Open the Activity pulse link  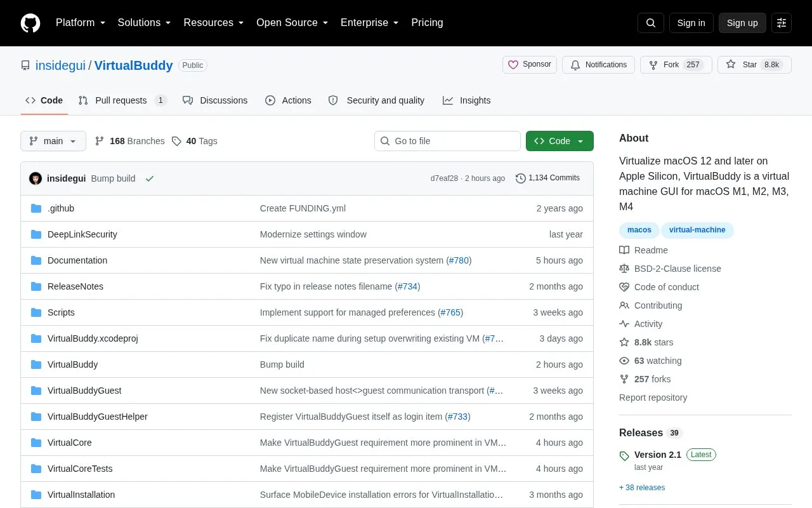pyautogui.click(x=641, y=324)
